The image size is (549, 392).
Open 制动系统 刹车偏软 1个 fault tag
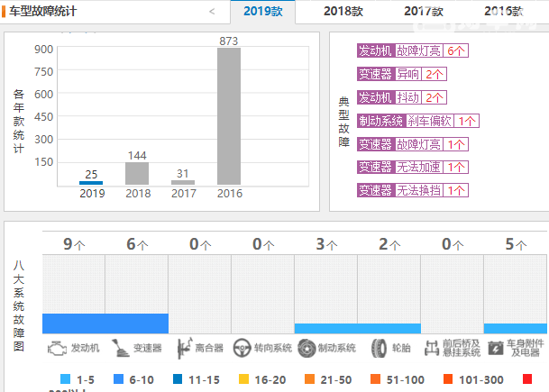tap(418, 121)
